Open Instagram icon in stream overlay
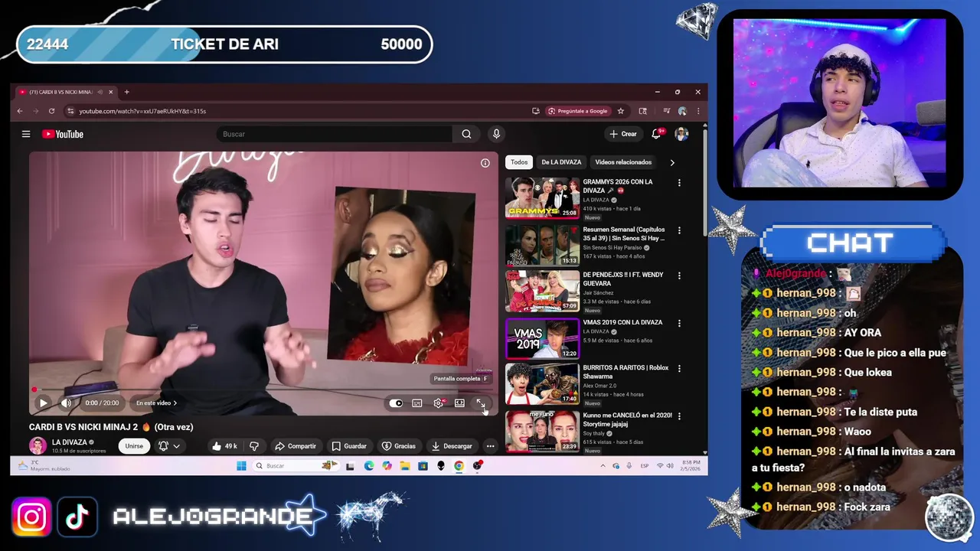Screen dimensions: 980x551 point(31,517)
